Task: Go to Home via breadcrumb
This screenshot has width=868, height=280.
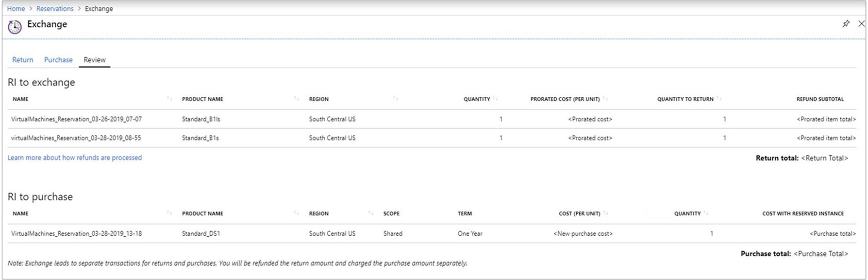Action: (16, 9)
